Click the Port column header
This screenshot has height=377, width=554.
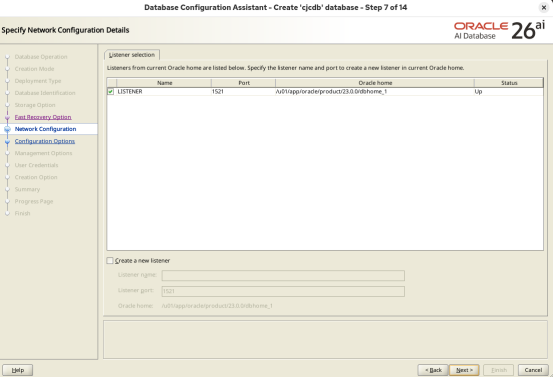click(244, 83)
